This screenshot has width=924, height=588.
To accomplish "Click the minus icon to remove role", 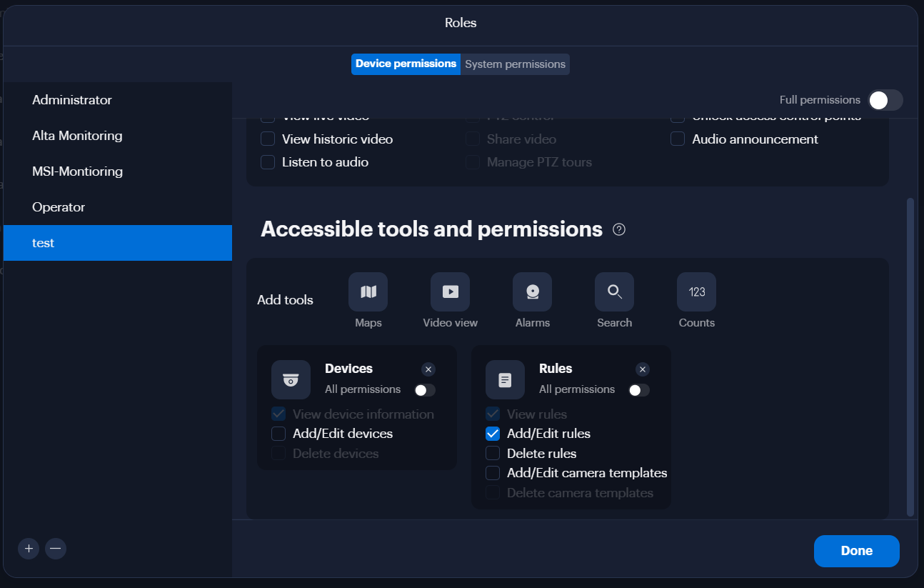I will [56, 549].
